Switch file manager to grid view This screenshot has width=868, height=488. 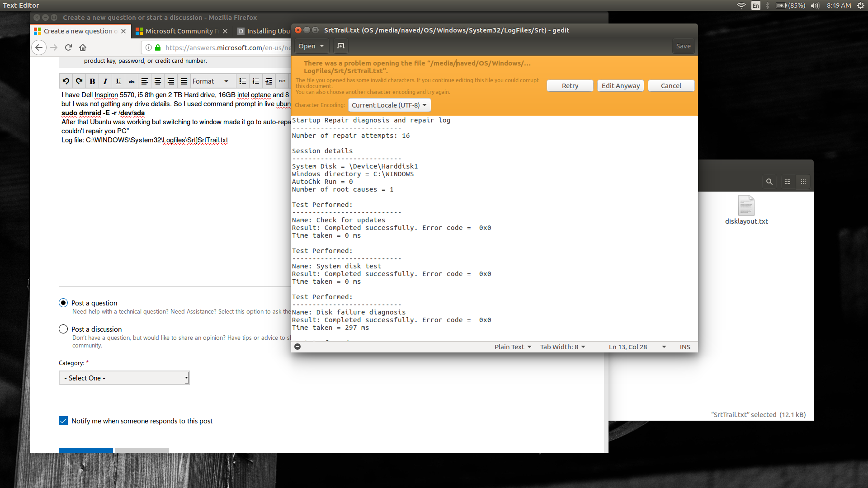[803, 182]
